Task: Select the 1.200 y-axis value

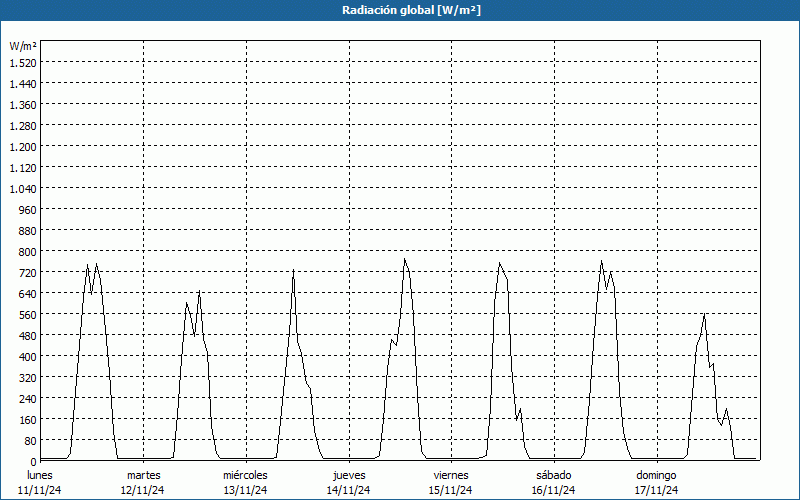Action: pyautogui.click(x=23, y=147)
